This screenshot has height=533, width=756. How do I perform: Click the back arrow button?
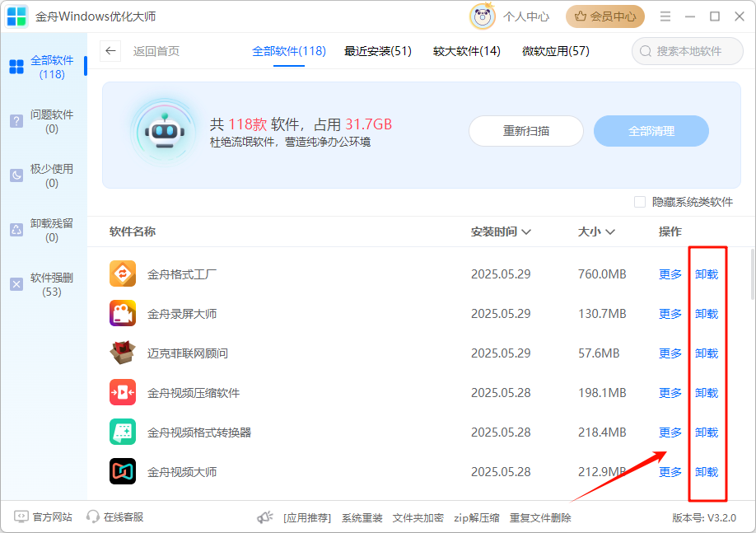click(110, 50)
